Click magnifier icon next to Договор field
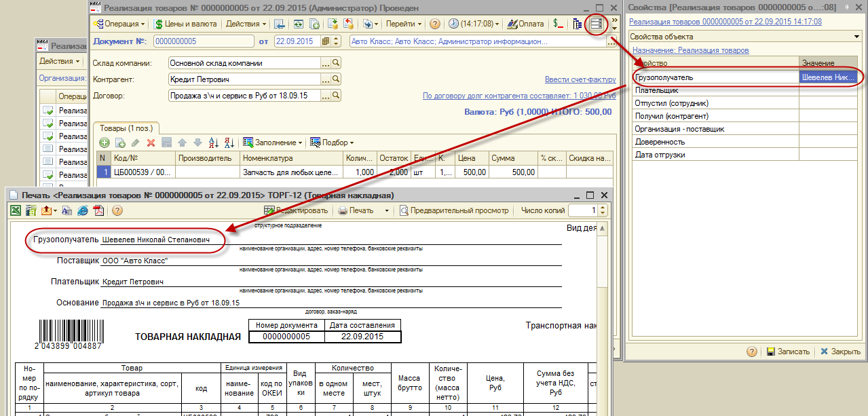868x416 pixels. pos(335,96)
